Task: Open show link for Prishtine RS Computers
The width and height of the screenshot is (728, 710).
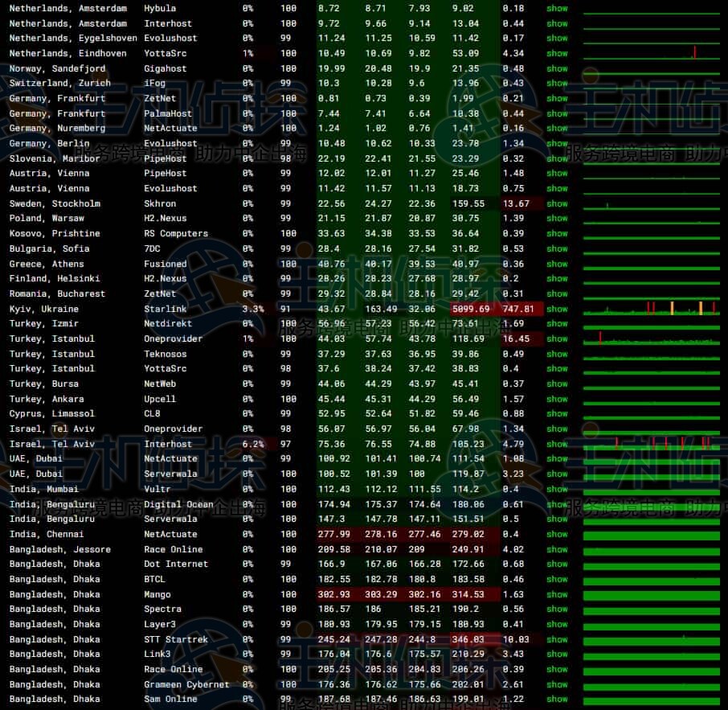Action: tap(557, 234)
